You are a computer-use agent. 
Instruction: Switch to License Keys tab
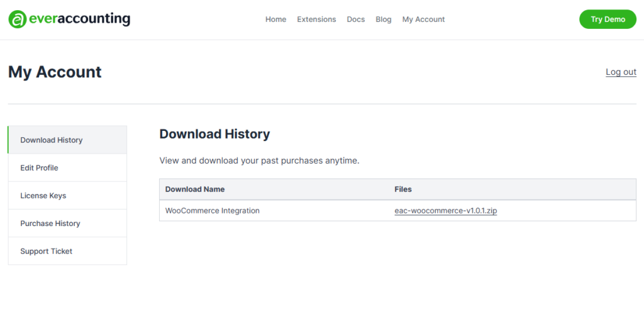pos(67,195)
